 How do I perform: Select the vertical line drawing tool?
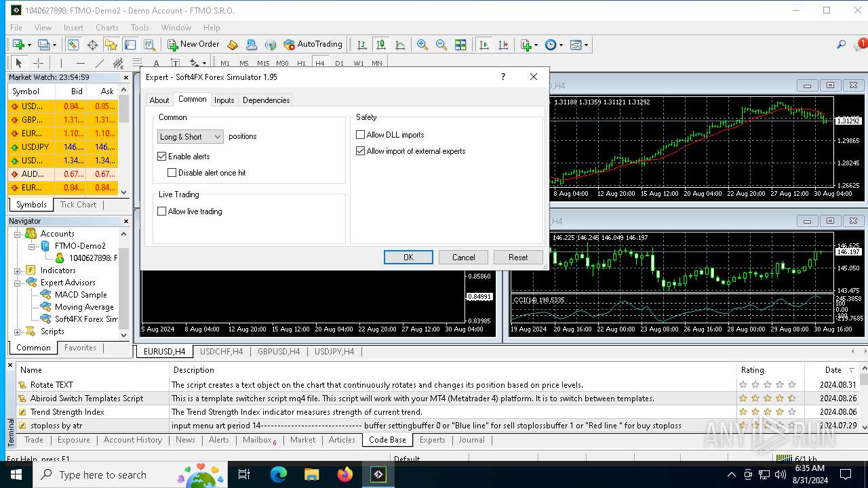[x=61, y=63]
